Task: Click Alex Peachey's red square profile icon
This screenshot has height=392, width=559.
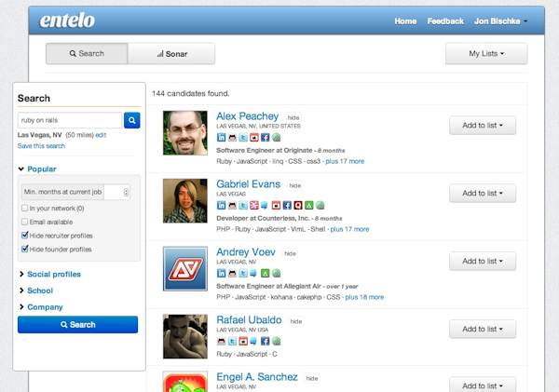Action: click(x=254, y=137)
